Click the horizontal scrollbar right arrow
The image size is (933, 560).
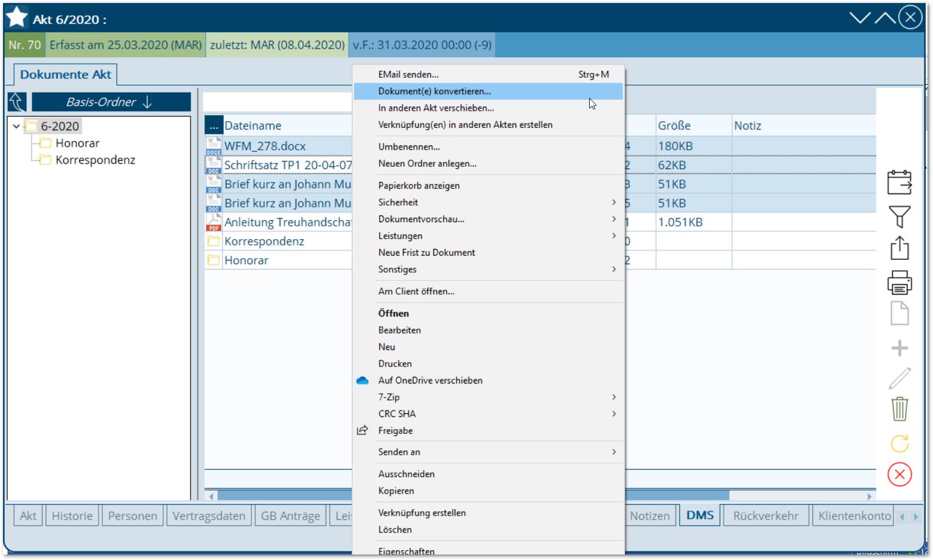[870, 496]
